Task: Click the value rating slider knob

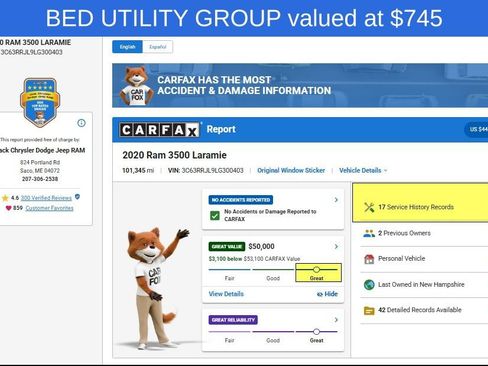Action: point(316,269)
